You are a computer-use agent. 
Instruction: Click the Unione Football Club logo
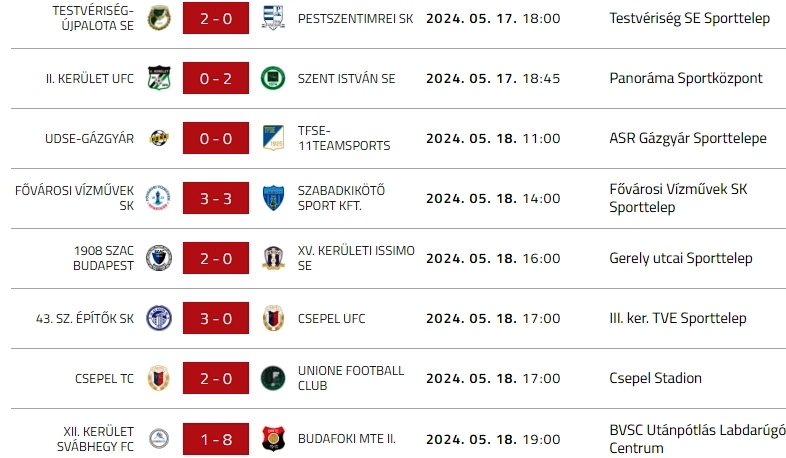[272, 378]
